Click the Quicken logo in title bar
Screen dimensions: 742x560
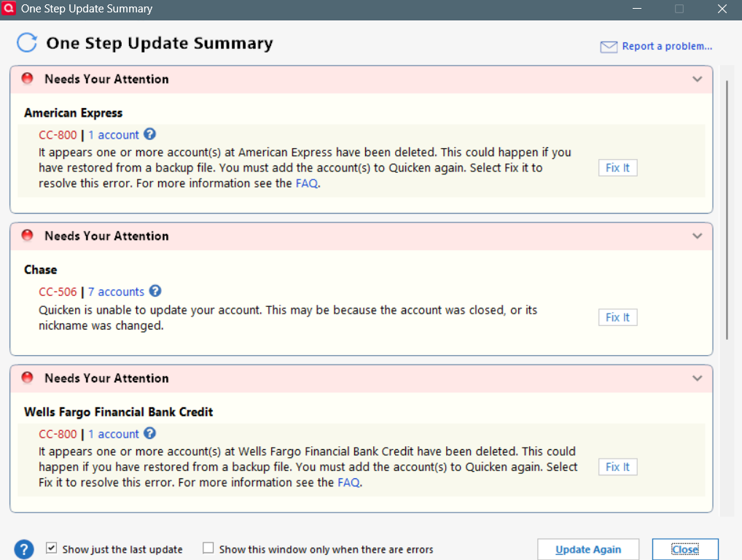point(9,9)
